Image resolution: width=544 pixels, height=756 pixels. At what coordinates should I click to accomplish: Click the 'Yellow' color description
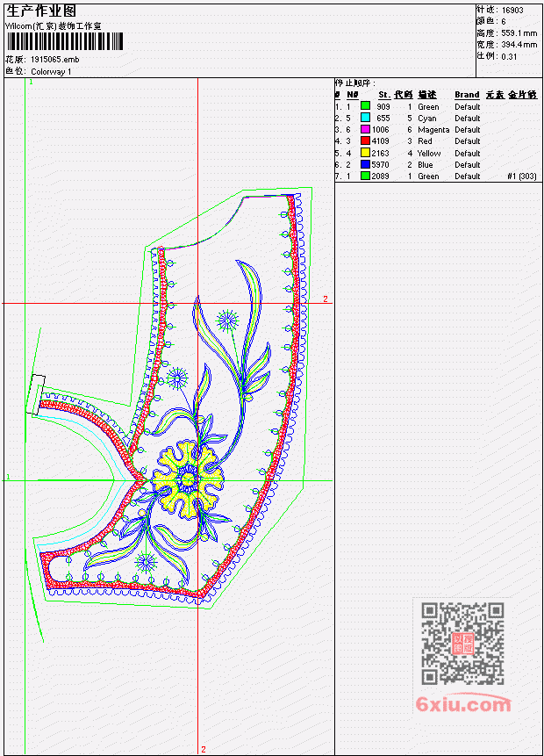429,154
